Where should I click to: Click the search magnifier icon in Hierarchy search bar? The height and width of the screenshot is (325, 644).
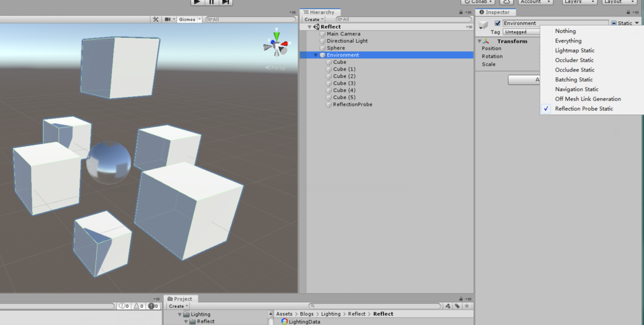tap(339, 19)
